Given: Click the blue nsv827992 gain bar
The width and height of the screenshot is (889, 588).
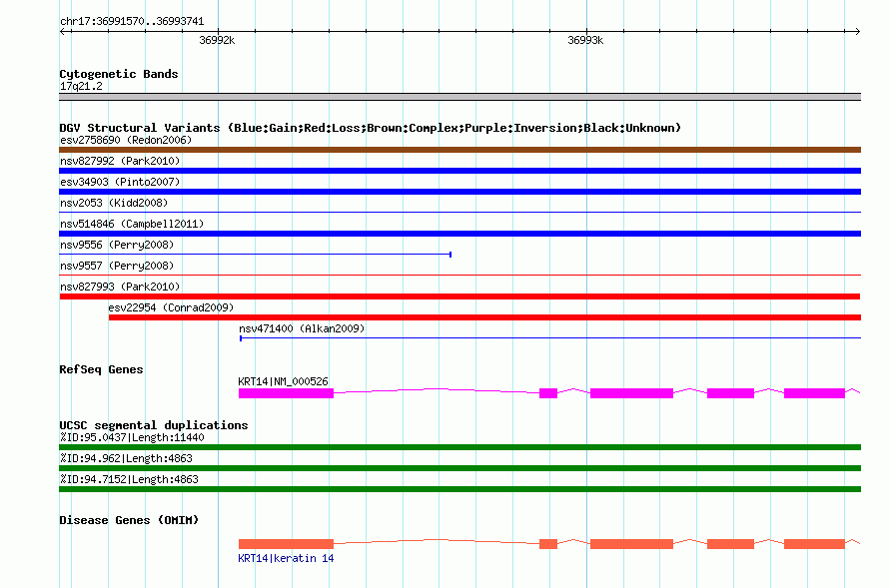Looking at the screenshot, I should pyautogui.click(x=459, y=171).
